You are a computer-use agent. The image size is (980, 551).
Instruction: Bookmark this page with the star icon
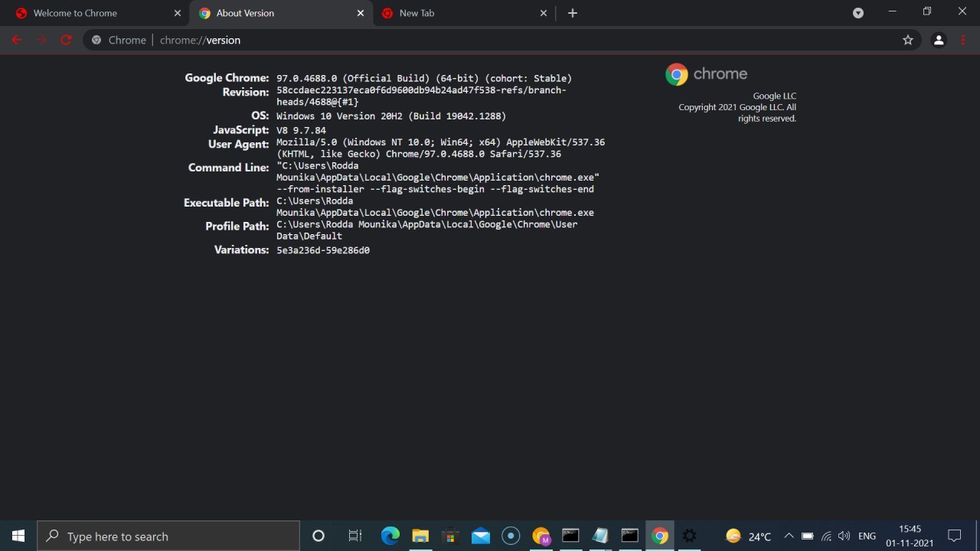908,40
